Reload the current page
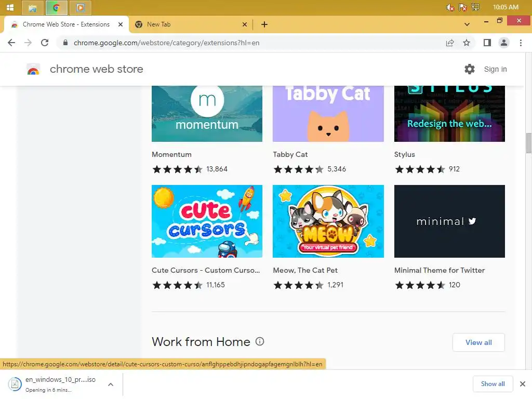Screen dimensions: 532x399 [45, 43]
